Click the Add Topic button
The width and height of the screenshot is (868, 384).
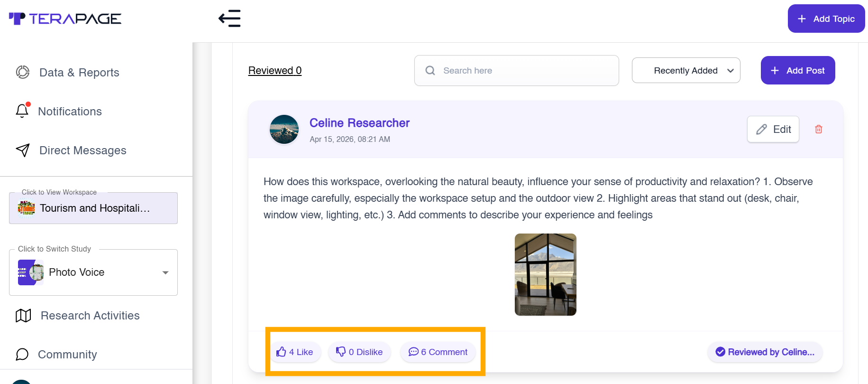click(826, 19)
